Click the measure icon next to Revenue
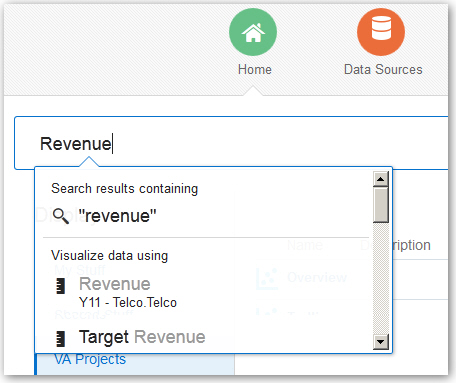The image size is (456, 383). coord(61,286)
